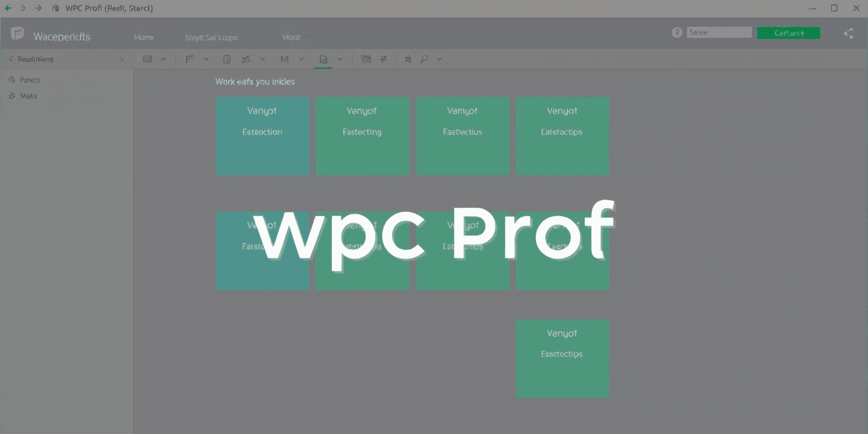This screenshot has width=868, height=434.
Task: Click the star favorite toolbar icon
Action: pos(408,59)
